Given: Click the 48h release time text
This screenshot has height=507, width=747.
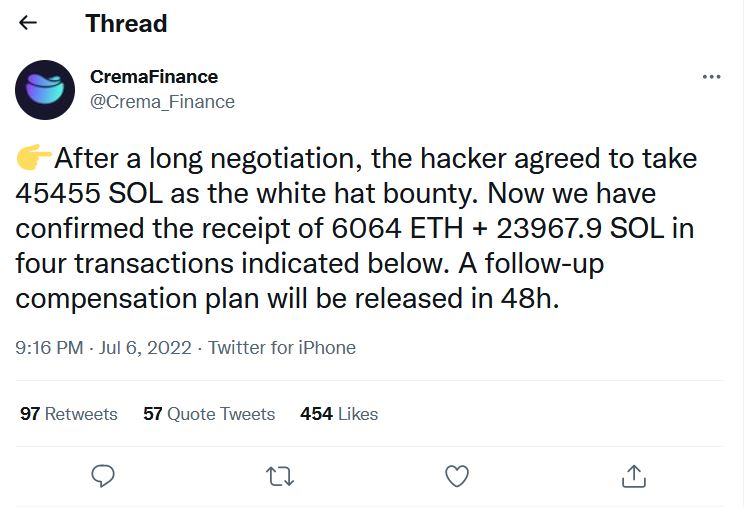Looking at the screenshot, I should click(529, 298).
